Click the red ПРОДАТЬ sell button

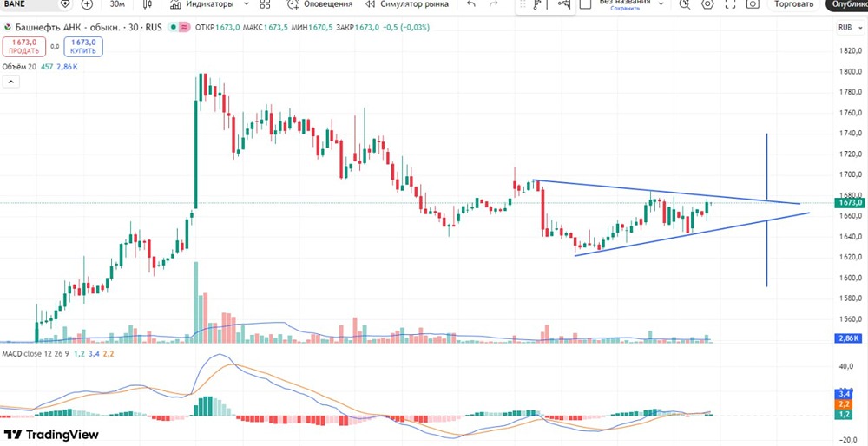pyautogui.click(x=23, y=47)
